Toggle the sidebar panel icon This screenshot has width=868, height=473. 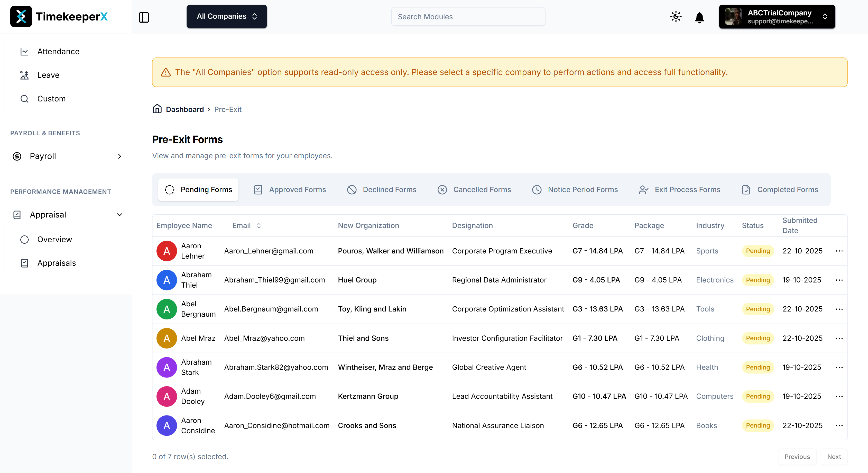point(144,17)
